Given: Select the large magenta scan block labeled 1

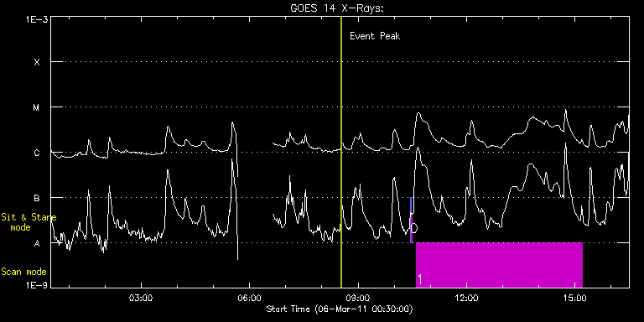Looking at the screenshot, I should point(500,265).
